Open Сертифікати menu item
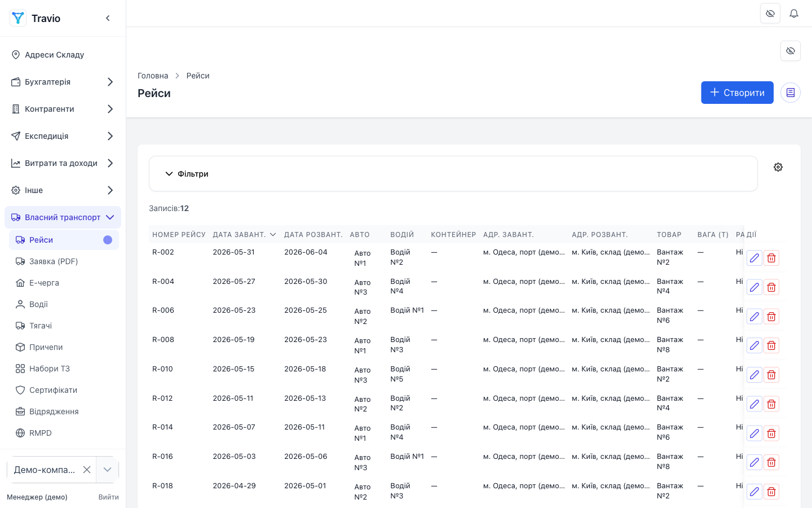The image size is (812, 508). tap(64, 390)
